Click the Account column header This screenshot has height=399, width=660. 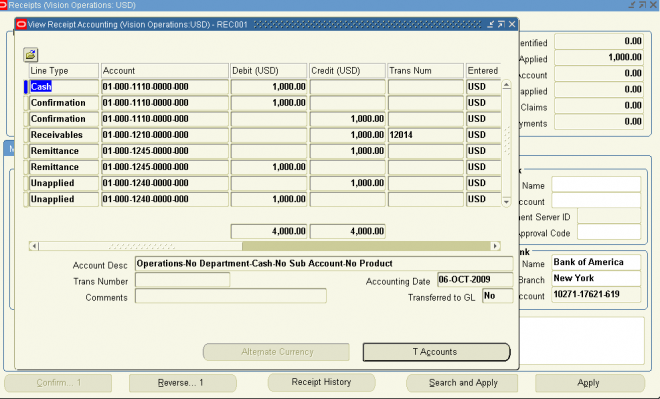point(165,71)
